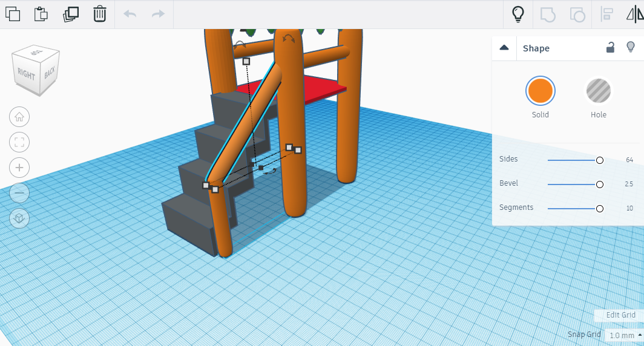Open Edit Grid settings
Viewport: 644px width, 346px height.
[620, 315]
